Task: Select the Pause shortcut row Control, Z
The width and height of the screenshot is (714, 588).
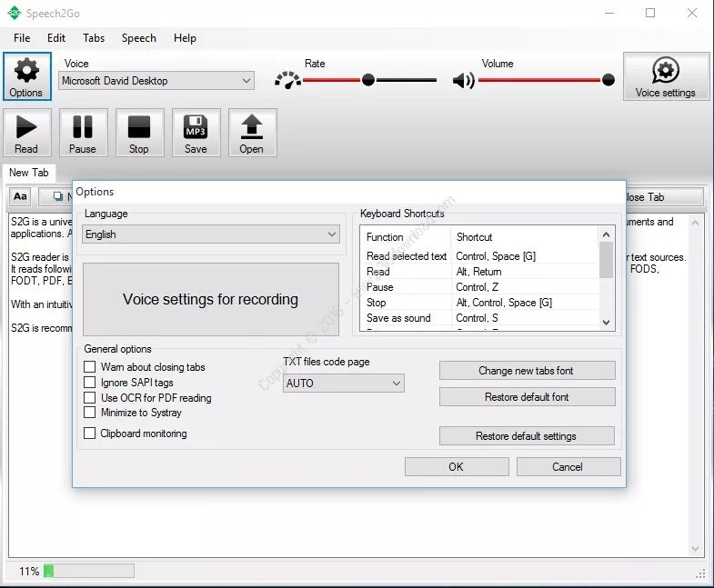Action: tap(481, 287)
